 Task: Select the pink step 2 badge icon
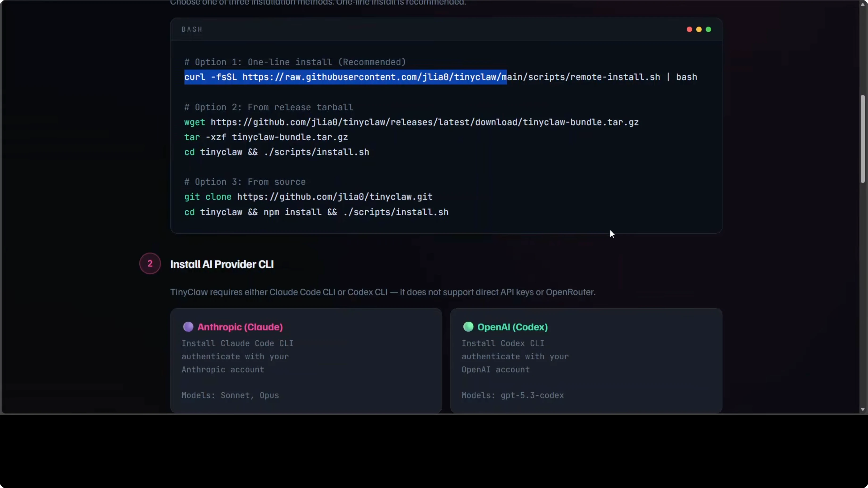(150, 264)
